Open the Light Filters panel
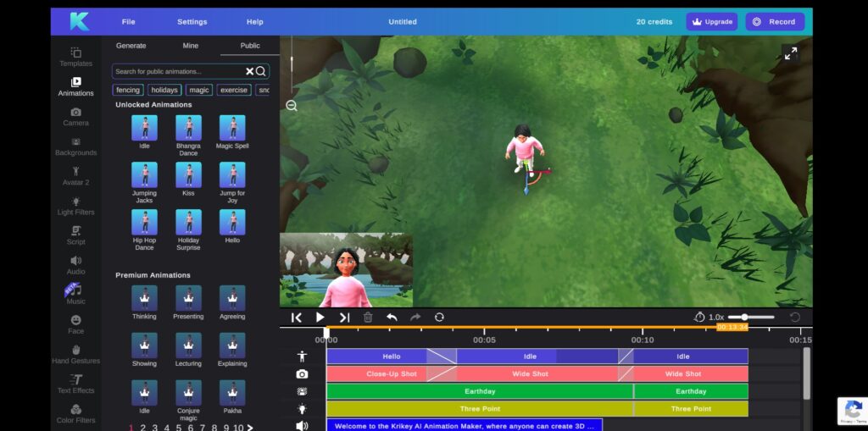Viewport: 868px width, 431px height. click(75, 207)
